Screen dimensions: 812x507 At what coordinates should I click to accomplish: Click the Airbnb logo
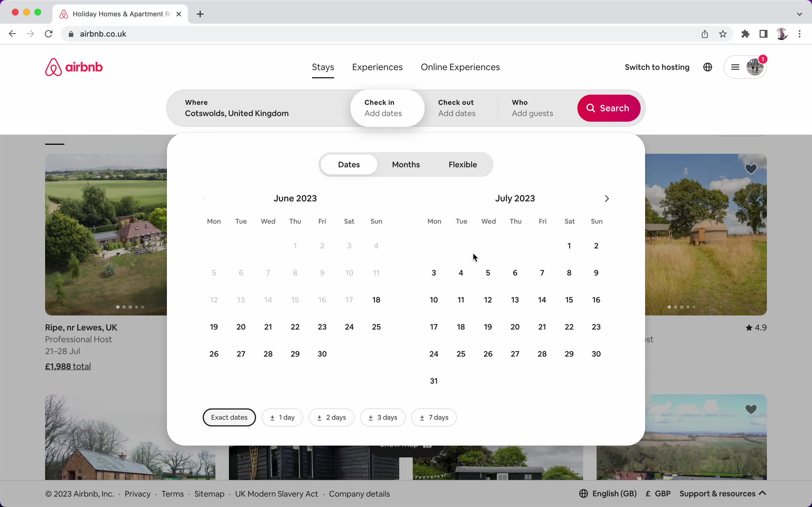(74, 67)
